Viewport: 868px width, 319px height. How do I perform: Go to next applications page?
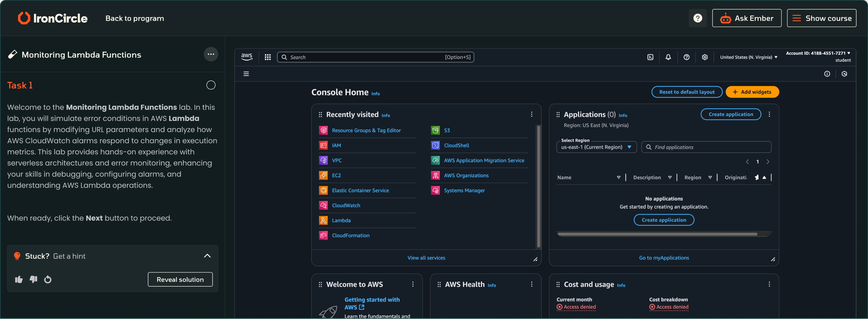click(x=768, y=162)
